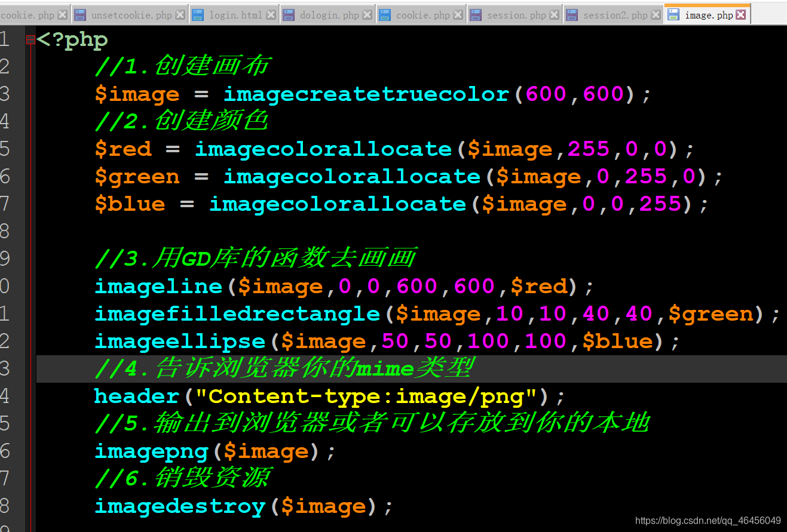This screenshot has height=532, width=787.
Task: Collapse the <?php fold marker
Action: tap(30, 40)
